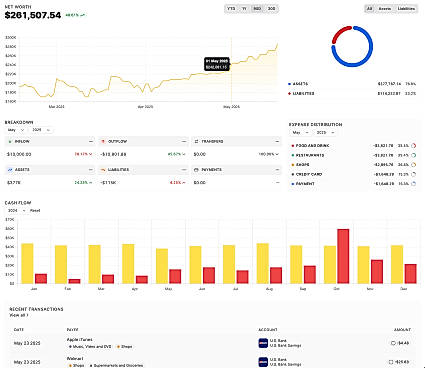Click the net worth trend arrow icon

tap(83, 15)
